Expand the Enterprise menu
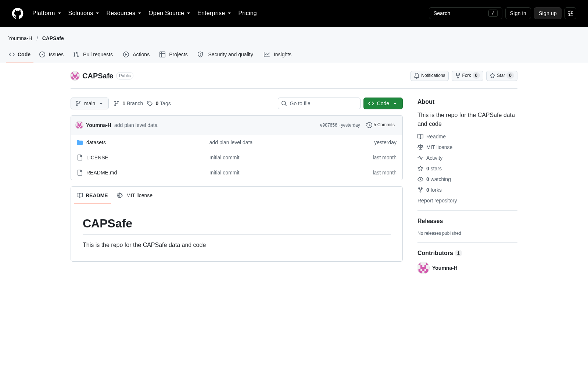 tap(214, 13)
